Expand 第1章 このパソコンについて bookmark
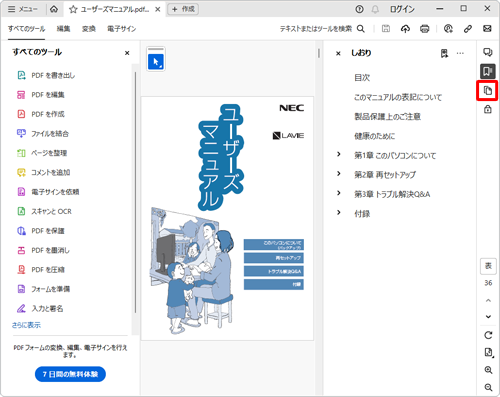The height and width of the screenshot is (397, 500). 339,154
